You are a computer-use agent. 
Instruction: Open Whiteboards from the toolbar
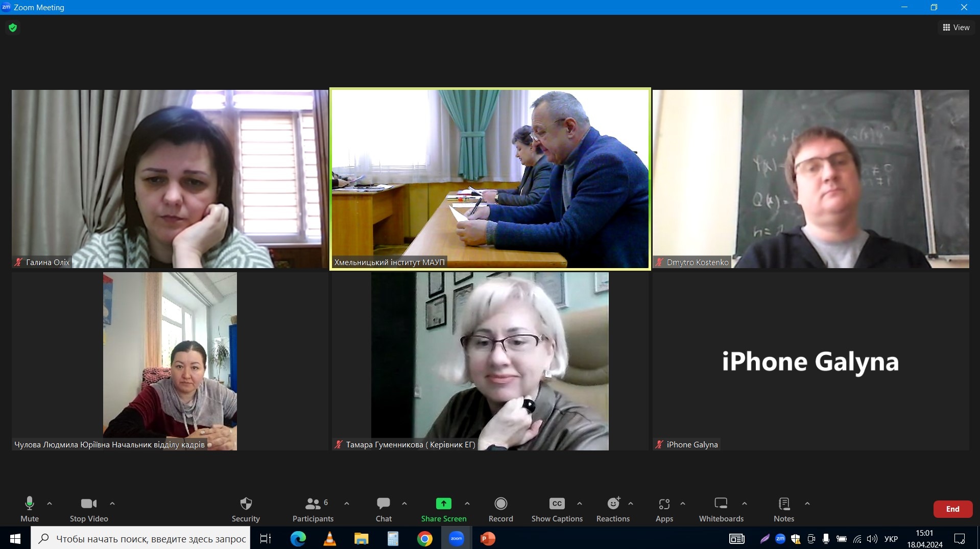pos(721,509)
